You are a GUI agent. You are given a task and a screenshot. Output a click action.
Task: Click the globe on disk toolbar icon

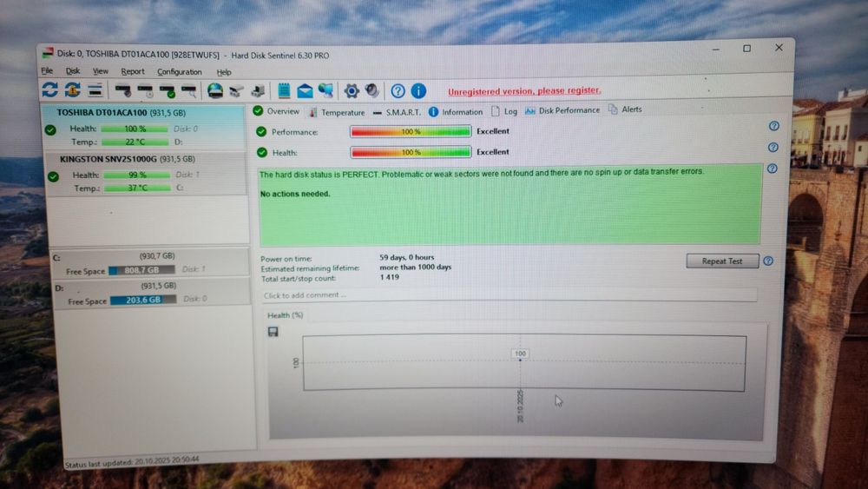[214, 90]
